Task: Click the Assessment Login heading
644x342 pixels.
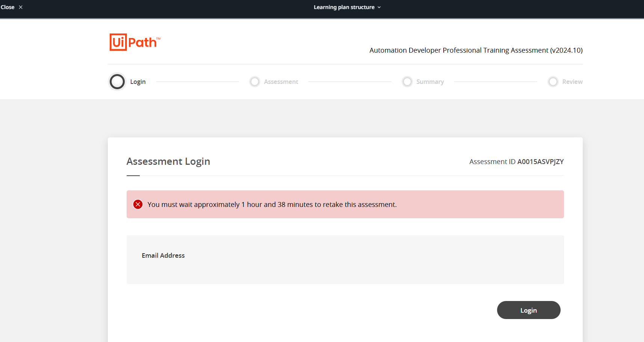Action: [168, 161]
